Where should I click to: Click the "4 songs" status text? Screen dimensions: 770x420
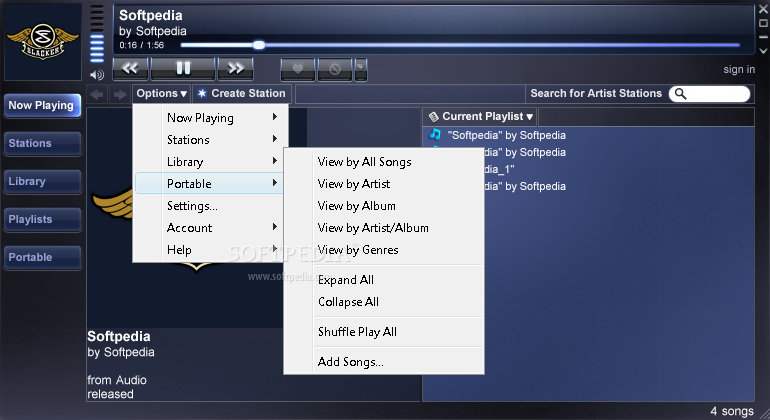coord(732,411)
